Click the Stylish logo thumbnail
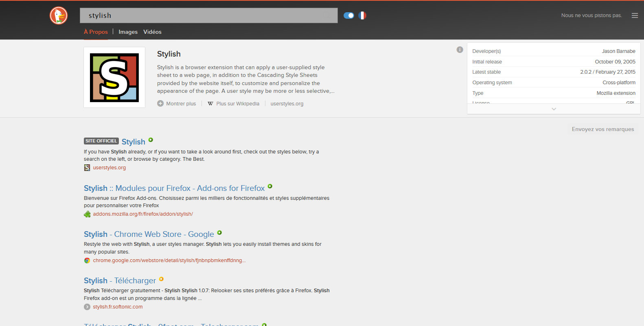The height and width of the screenshot is (326, 644). click(x=114, y=77)
